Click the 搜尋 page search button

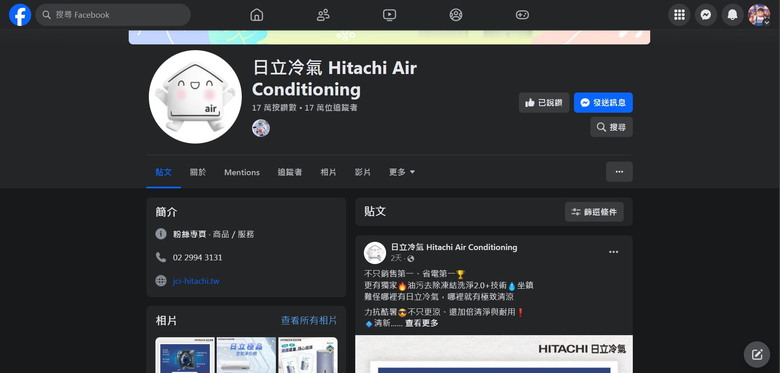click(611, 127)
